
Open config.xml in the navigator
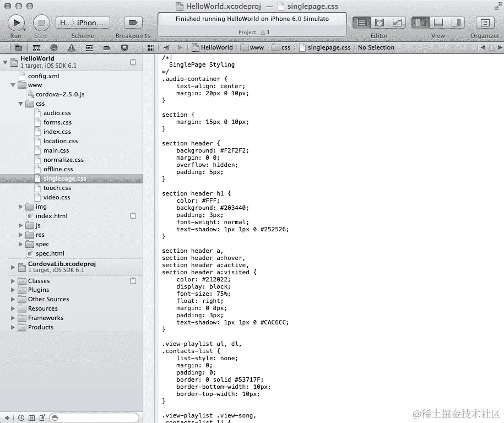pyautogui.click(x=44, y=76)
